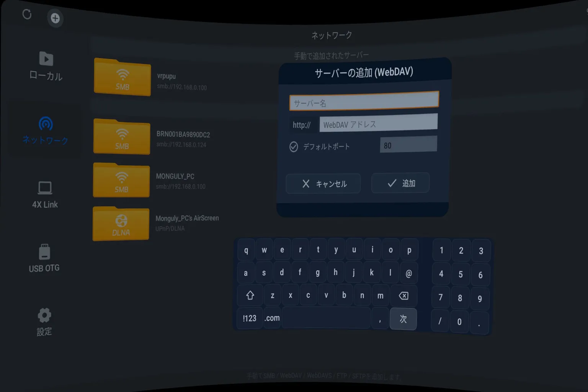This screenshot has height=392, width=588.
Task: Open the 4X Link tab
Action: click(45, 195)
